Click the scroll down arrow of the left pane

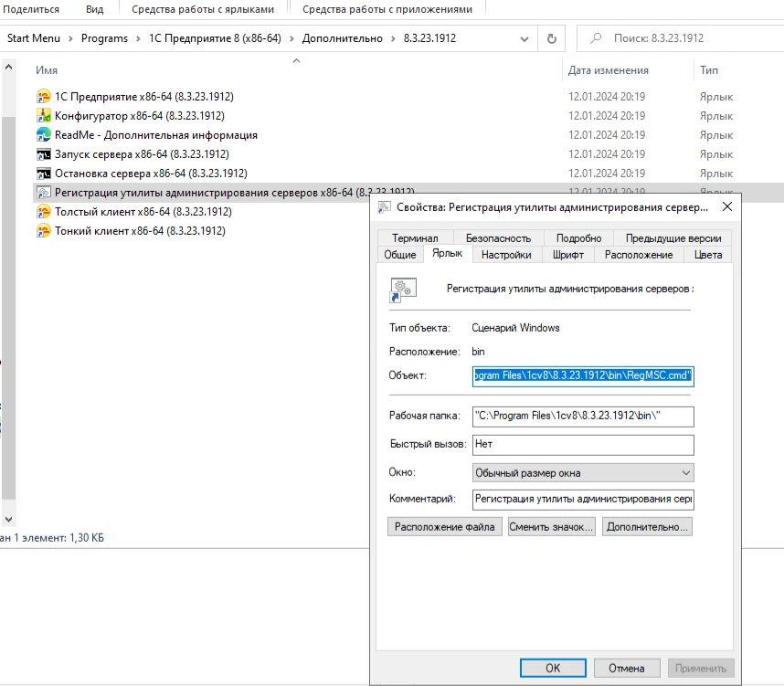click(x=8, y=519)
